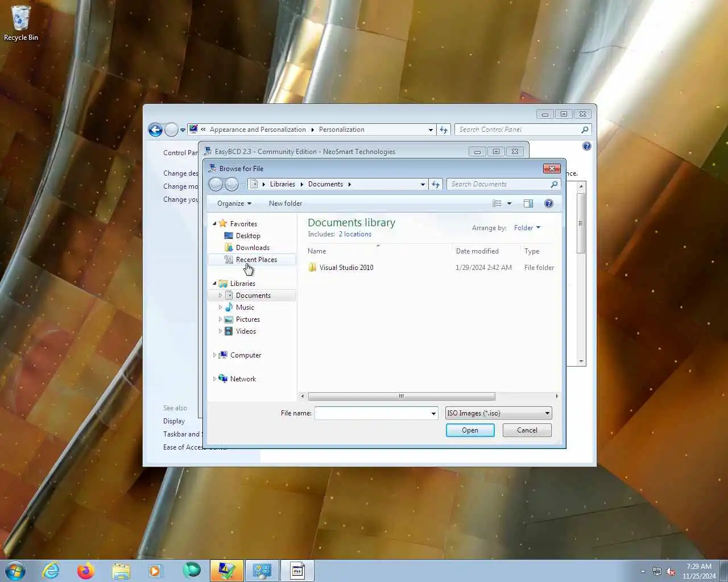Viewport: 728px width, 582px height.
Task: Click the Help icon in Browse dialog
Action: pos(549,203)
